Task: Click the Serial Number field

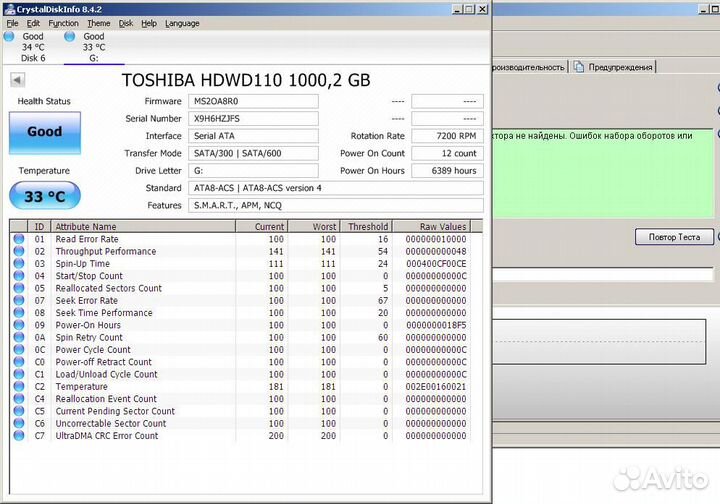Action: tap(253, 118)
